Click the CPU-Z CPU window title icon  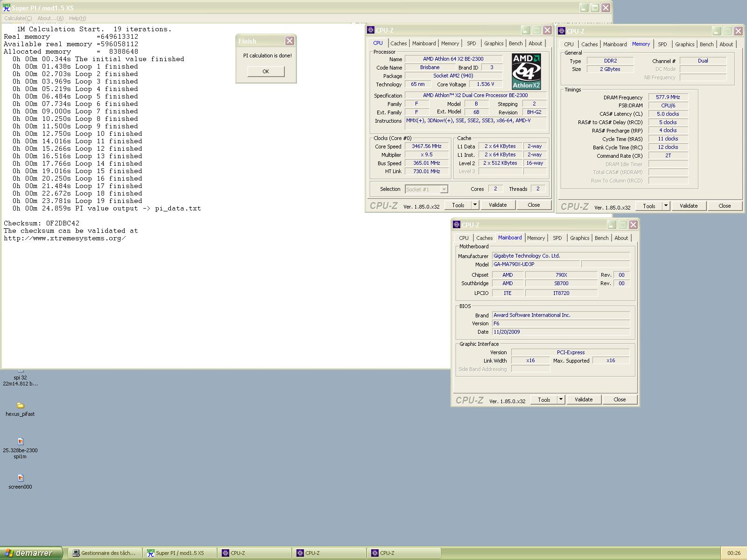pos(371,30)
